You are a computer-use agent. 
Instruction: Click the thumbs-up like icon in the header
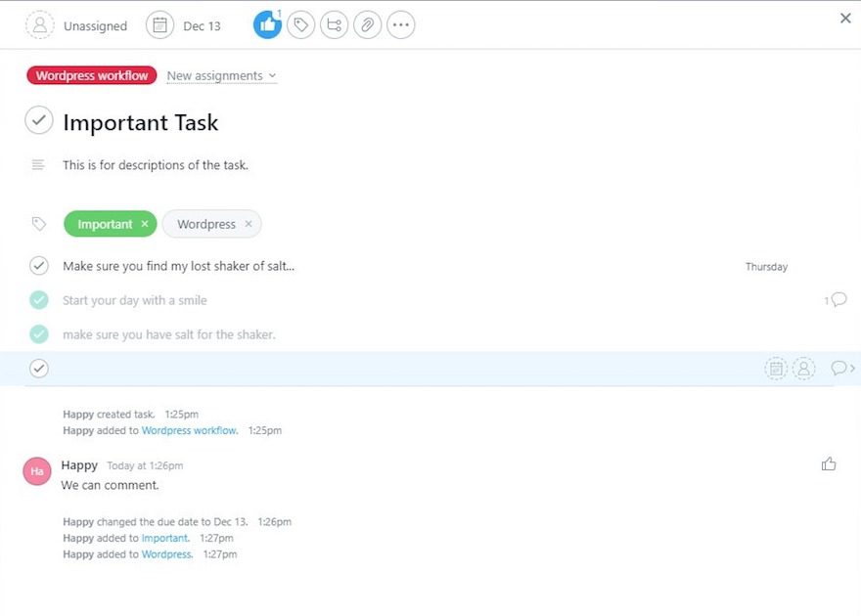(x=267, y=24)
